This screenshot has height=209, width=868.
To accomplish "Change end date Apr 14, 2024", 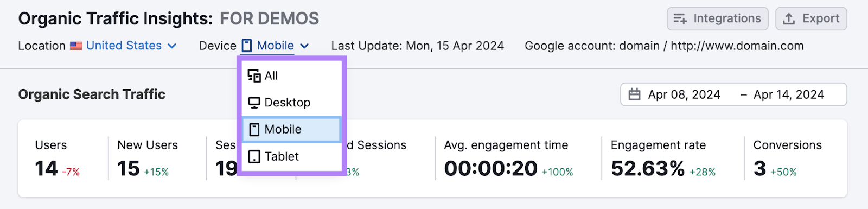I will coord(789,94).
